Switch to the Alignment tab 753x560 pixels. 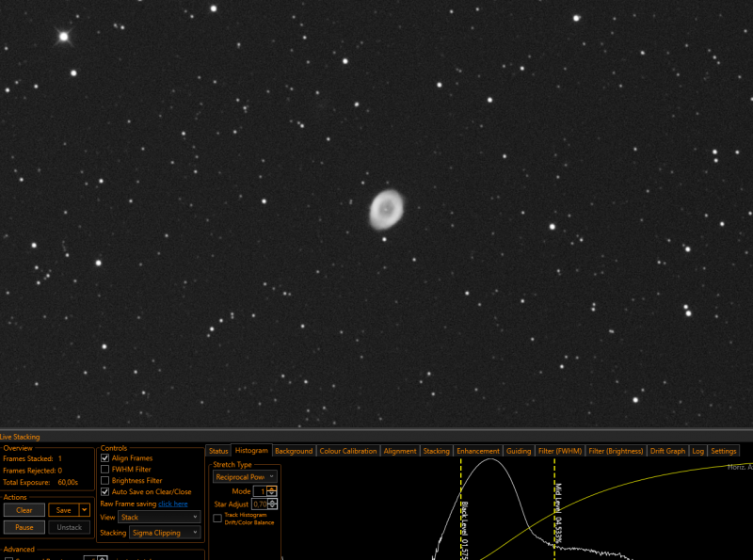pyautogui.click(x=400, y=451)
